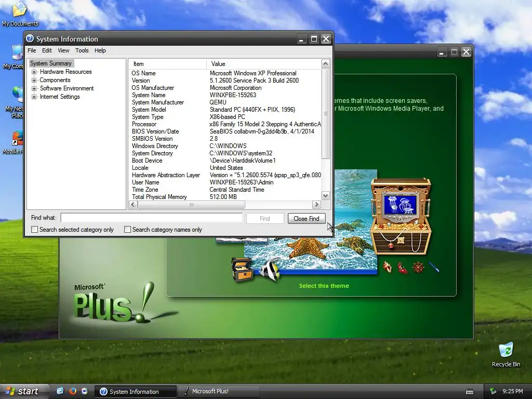Image resolution: width=532 pixels, height=399 pixels.
Task: Open the My Documents desktop icon
Action: coord(20,14)
